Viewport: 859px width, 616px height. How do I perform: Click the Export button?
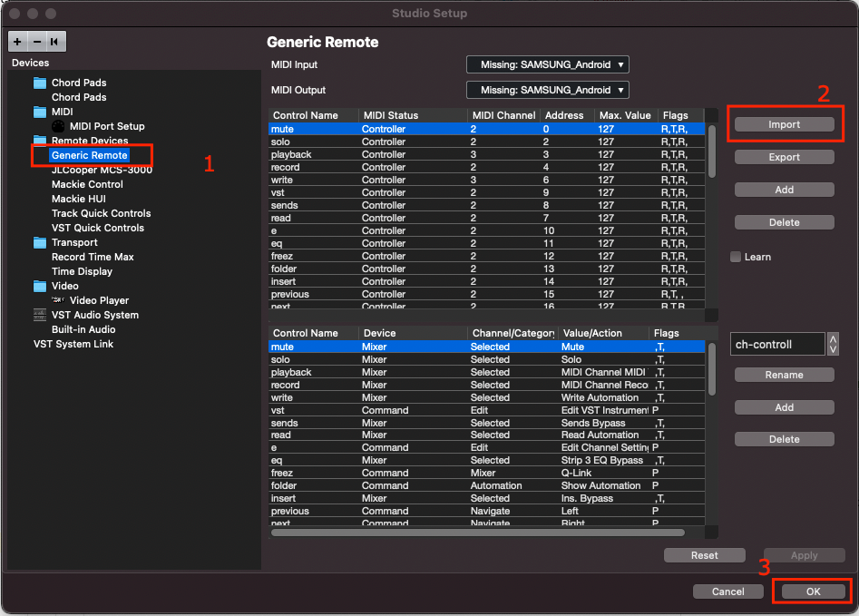click(784, 157)
